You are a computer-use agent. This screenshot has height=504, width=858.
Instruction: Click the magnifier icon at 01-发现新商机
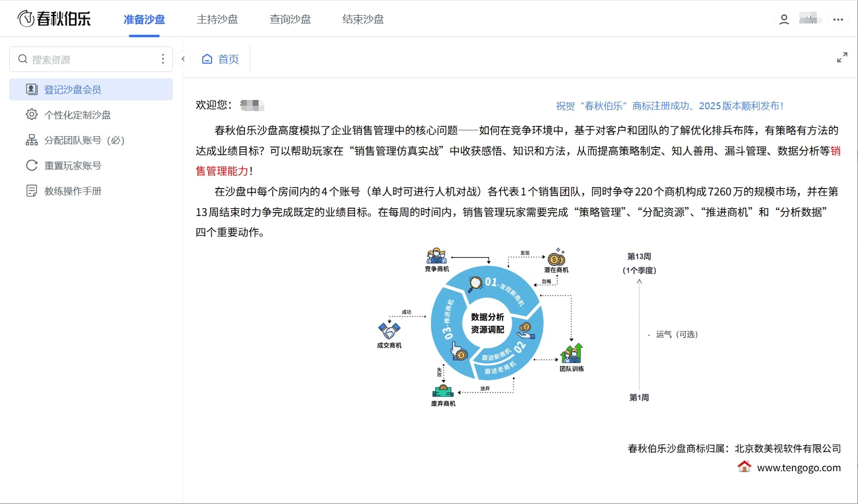click(475, 284)
